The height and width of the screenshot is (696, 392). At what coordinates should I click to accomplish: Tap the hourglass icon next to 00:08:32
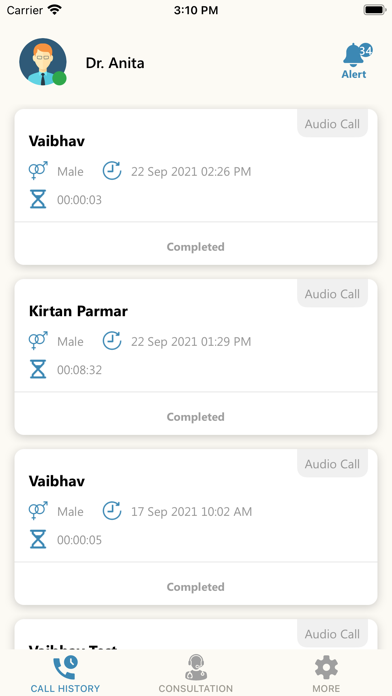click(38, 369)
